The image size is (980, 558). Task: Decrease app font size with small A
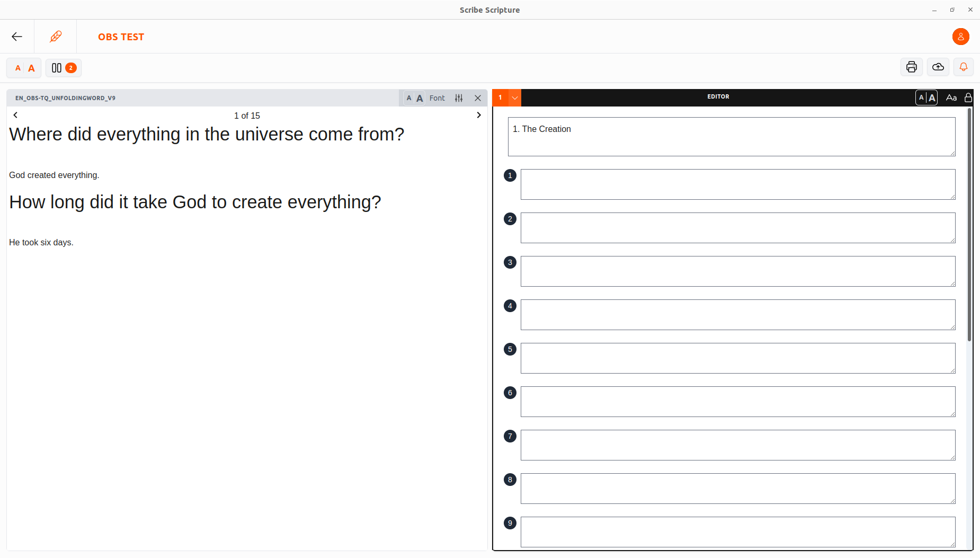click(x=18, y=68)
